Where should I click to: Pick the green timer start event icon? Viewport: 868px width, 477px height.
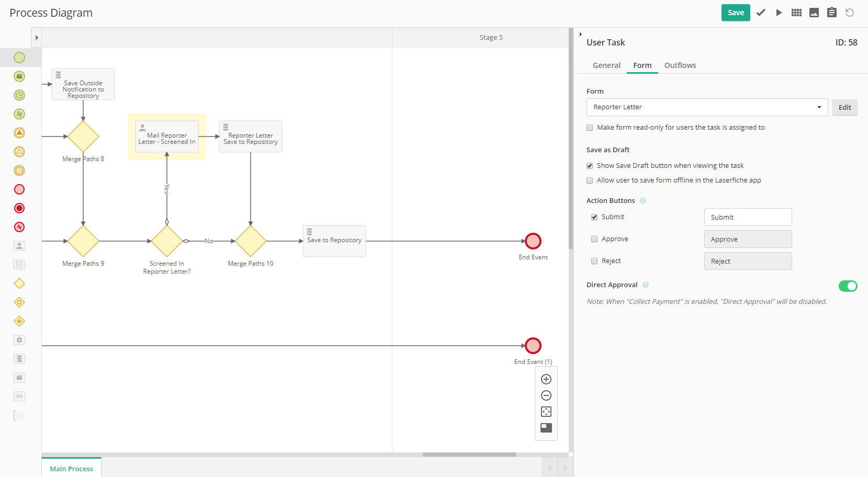pyautogui.click(x=19, y=95)
